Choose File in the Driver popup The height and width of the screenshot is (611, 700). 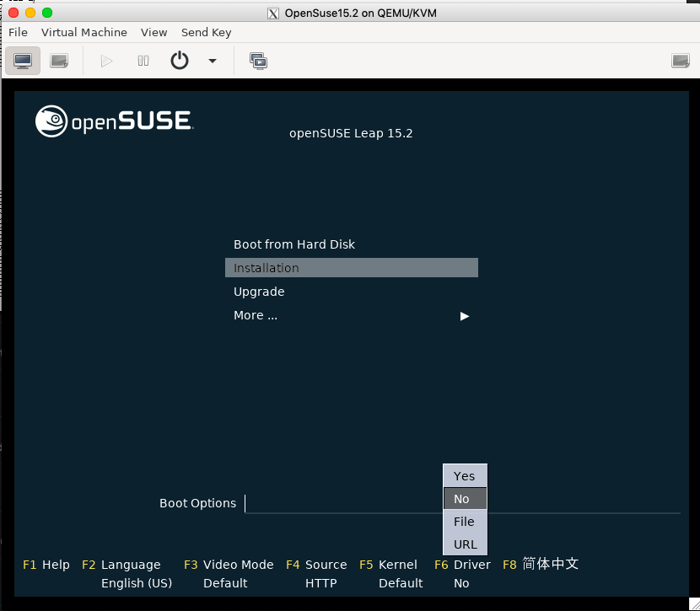(465, 522)
